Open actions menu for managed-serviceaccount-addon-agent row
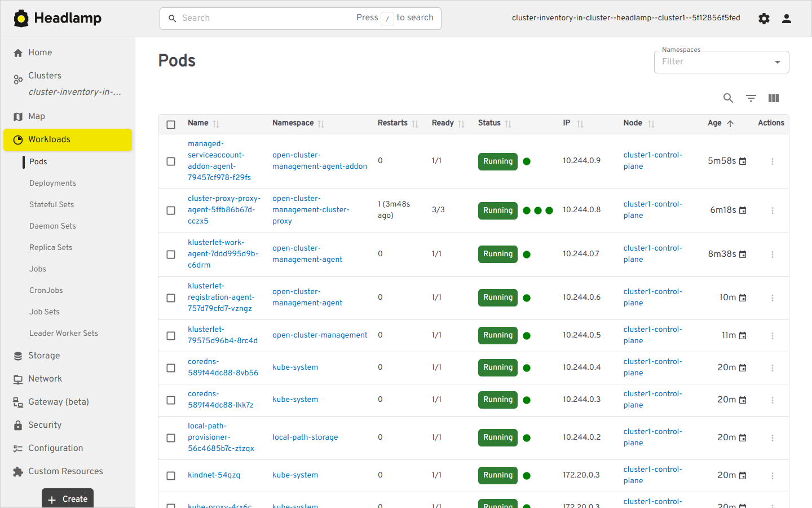This screenshot has height=508, width=812. coord(772,161)
